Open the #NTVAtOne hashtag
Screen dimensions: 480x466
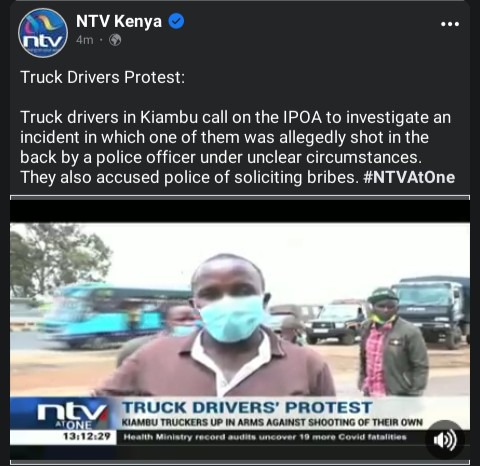click(409, 177)
